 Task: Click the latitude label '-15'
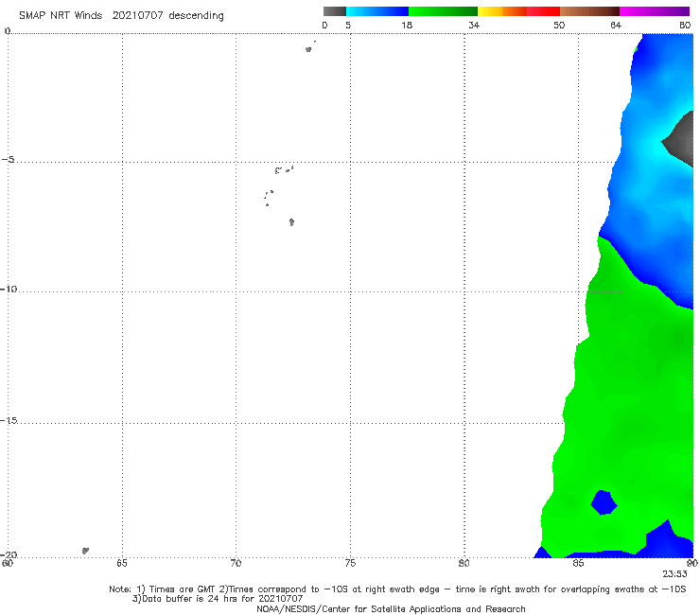9,420
